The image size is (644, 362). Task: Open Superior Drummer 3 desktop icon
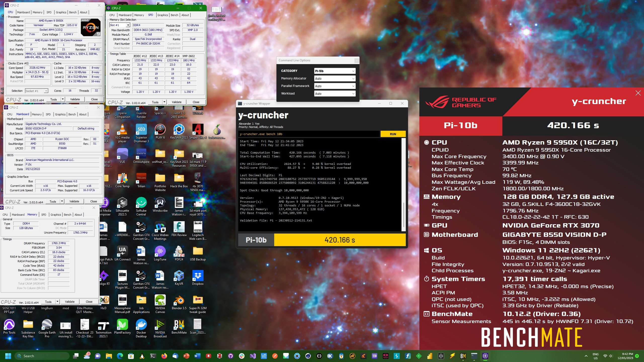[141, 133]
